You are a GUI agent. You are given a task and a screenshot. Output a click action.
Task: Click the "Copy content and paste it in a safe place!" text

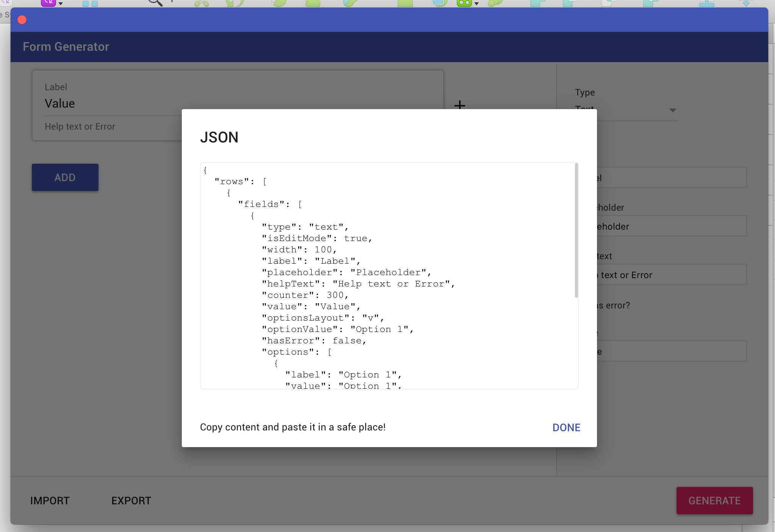pos(293,427)
